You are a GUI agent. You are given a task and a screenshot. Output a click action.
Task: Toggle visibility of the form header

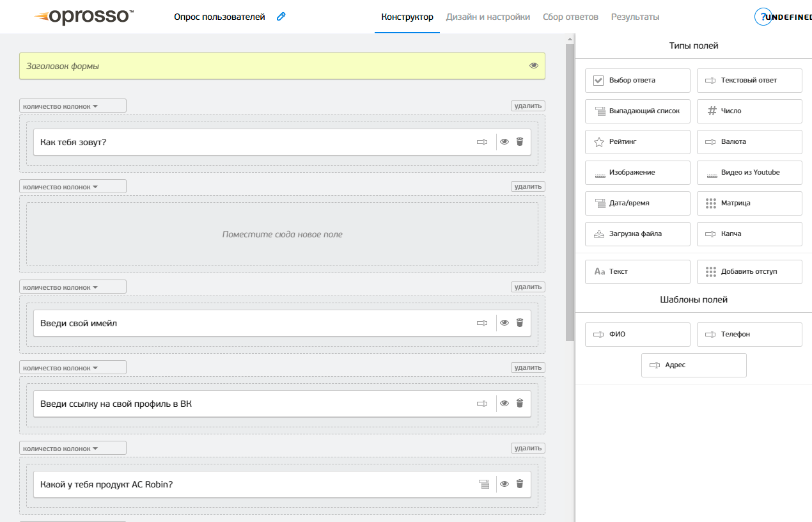tap(534, 66)
